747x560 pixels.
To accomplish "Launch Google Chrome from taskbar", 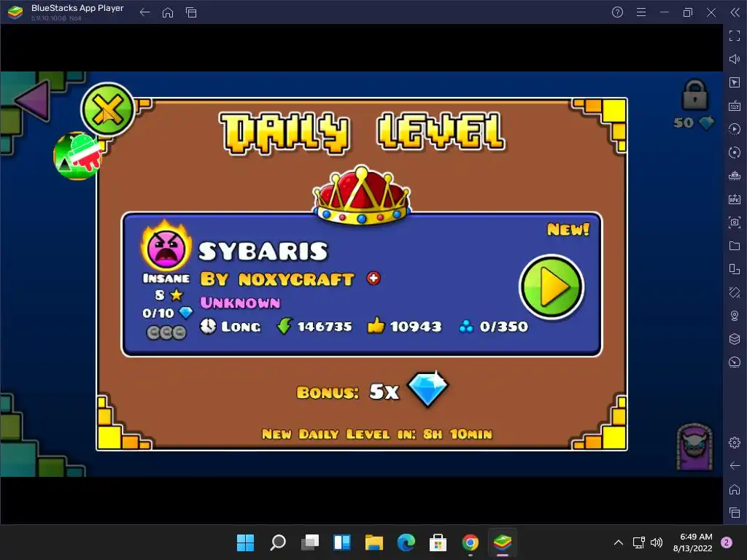I will tap(471, 542).
